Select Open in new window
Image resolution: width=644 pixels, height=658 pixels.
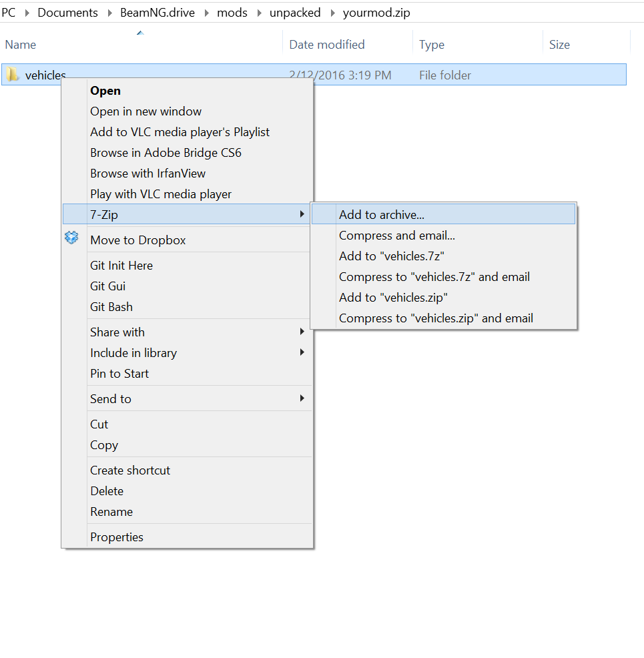(x=187, y=111)
